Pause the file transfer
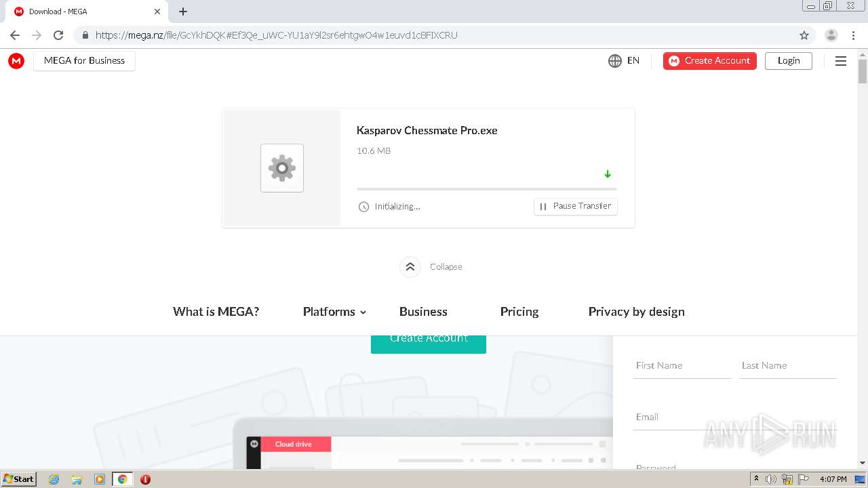Viewport: 868px width, 488px height. pos(576,206)
